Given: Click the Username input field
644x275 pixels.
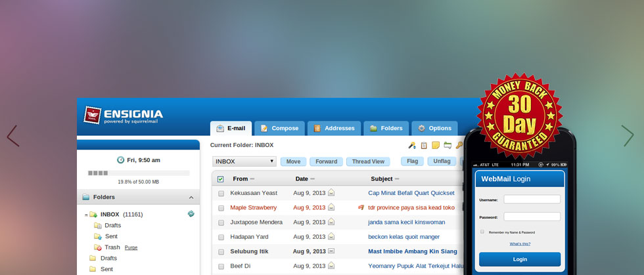Looking at the screenshot, I should [532, 200].
